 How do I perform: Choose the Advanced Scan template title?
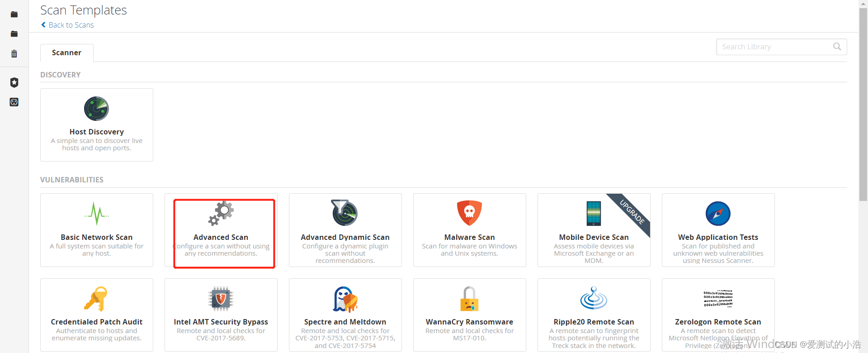click(221, 237)
